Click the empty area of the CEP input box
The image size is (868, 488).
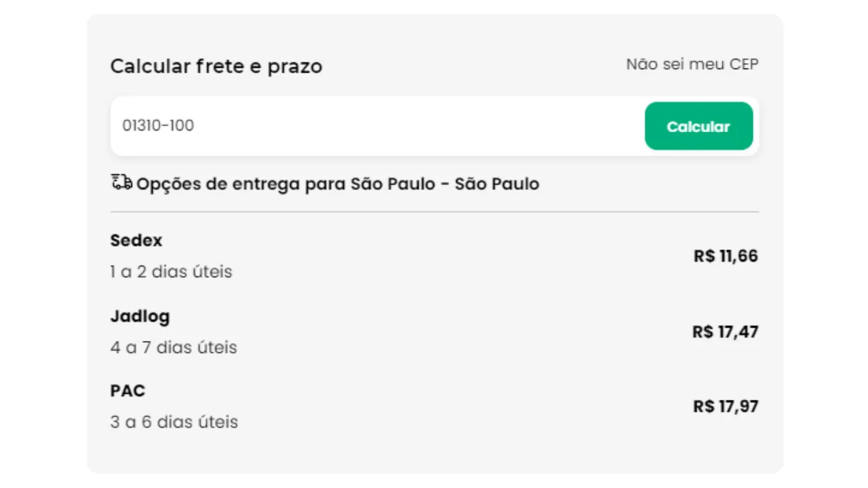click(x=420, y=126)
